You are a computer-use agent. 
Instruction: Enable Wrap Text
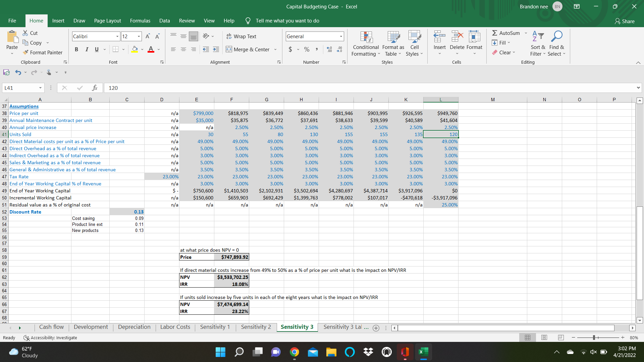click(241, 36)
